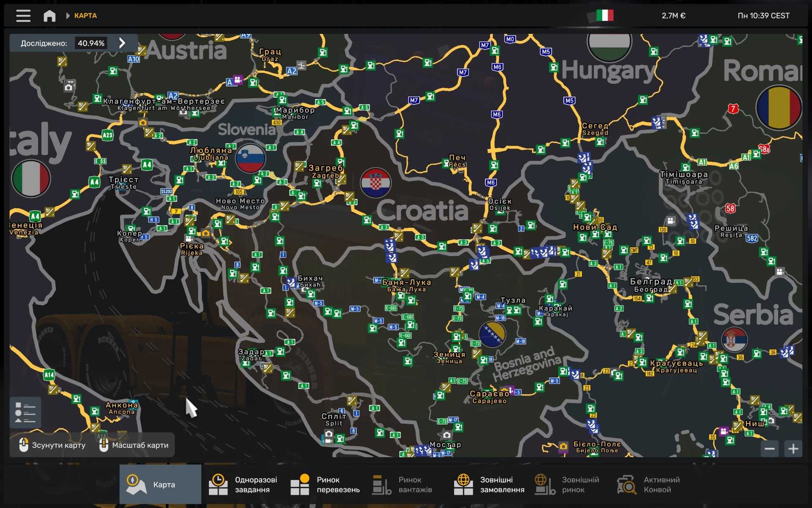Image resolution: width=812 pixels, height=508 pixels.
Task: Click the Croatia flag marker
Action: [x=376, y=183]
